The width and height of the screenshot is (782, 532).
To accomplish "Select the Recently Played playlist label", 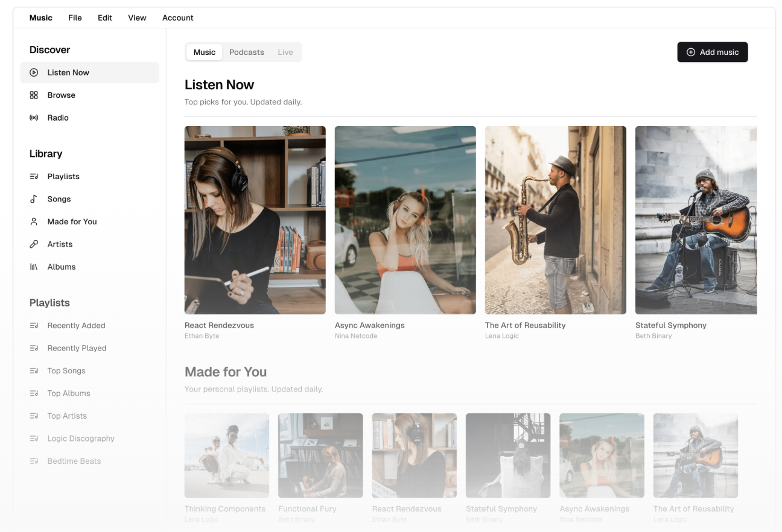I will [x=77, y=349].
